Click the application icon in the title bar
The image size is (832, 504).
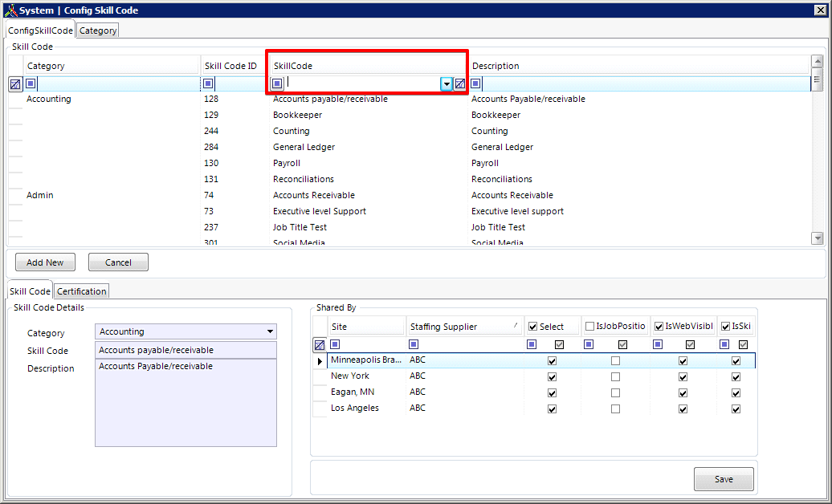coord(10,10)
